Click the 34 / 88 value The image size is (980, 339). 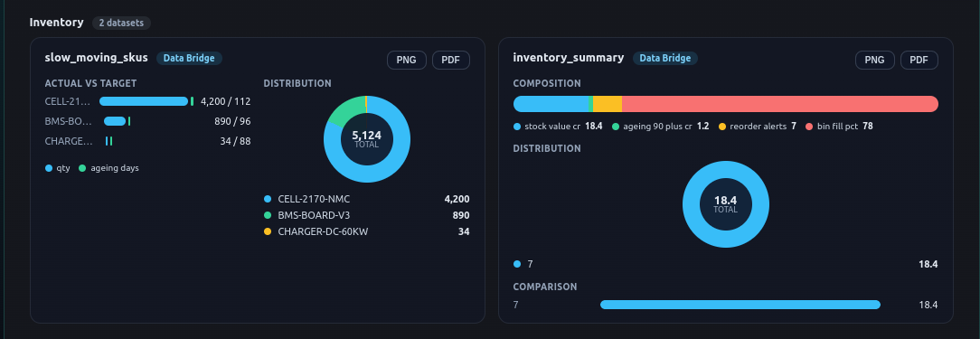tap(235, 141)
